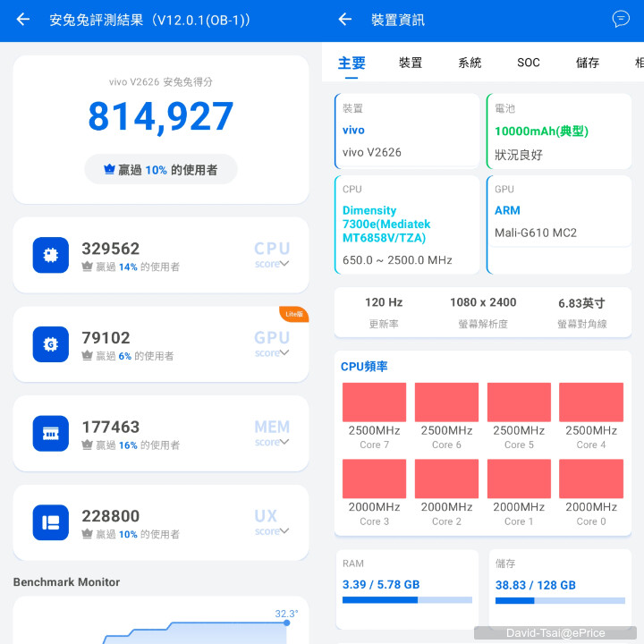Tap the RAM usage progress bar
Viewport: 644px width, 644px height.
(407, 600)
